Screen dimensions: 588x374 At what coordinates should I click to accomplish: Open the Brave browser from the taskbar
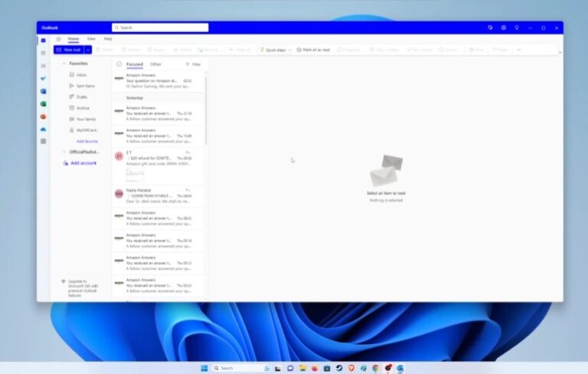coord(351,368)
